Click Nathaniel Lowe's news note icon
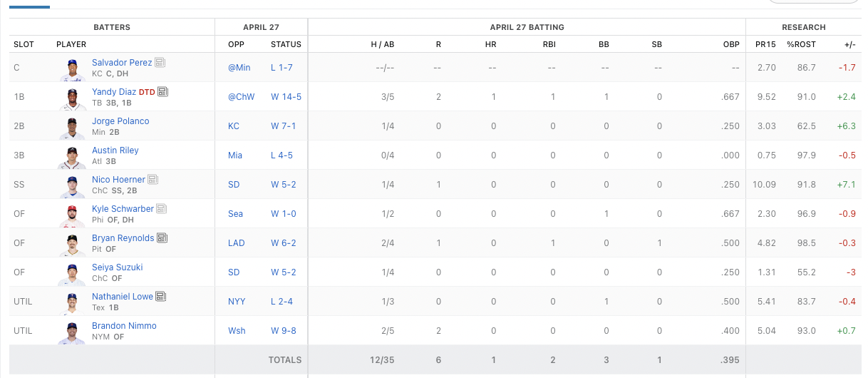Screen dimensions: 868x378 pyautogui.click(x=161, y=297)
